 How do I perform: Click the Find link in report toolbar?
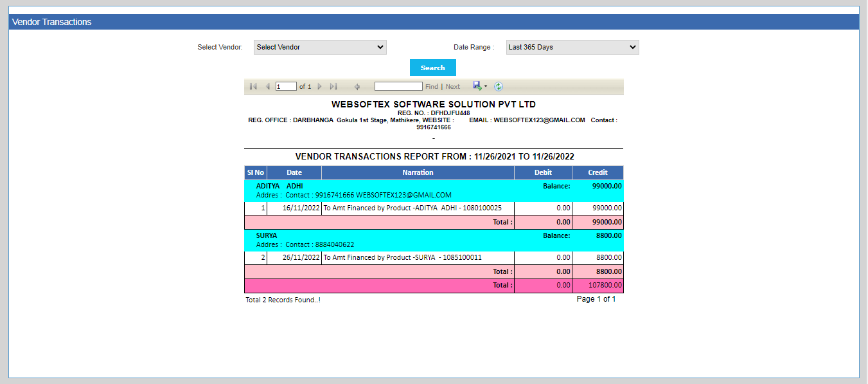click(x=432, y=86)
